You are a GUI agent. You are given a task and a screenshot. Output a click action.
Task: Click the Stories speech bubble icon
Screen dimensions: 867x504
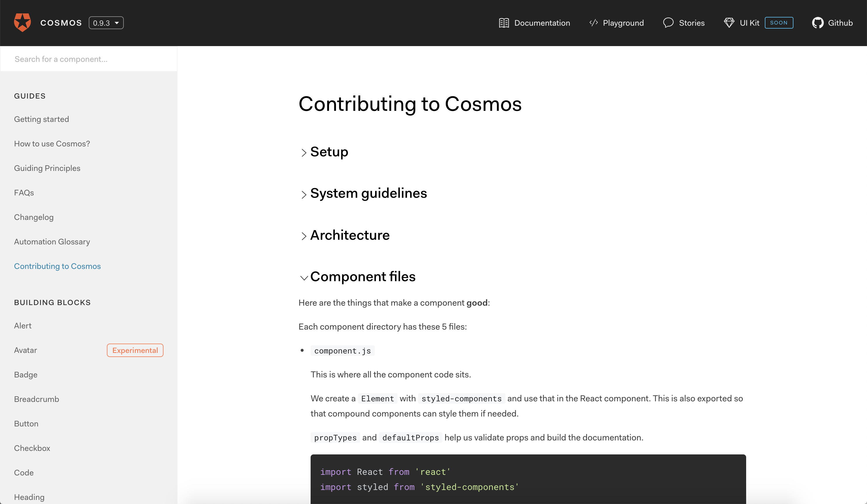pyautogui.click(x=668, y=23)
